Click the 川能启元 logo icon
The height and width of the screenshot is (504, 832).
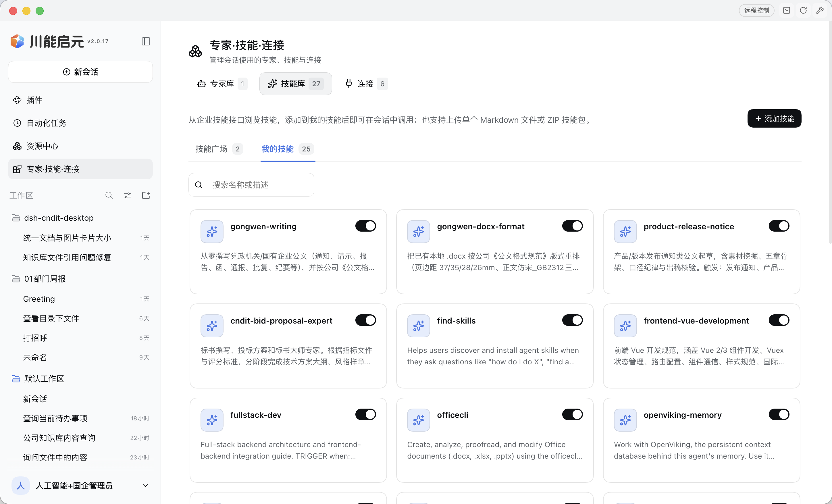click(x=17, y=41)
